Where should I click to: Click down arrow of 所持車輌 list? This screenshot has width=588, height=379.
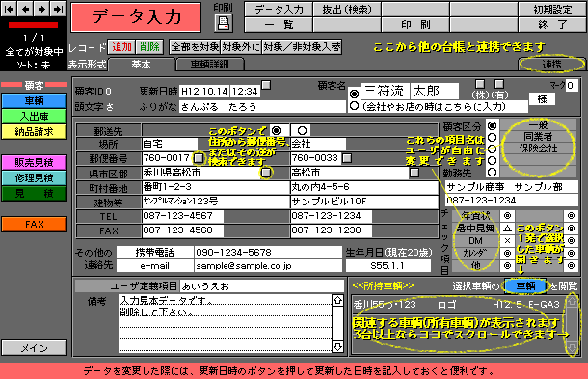[x=572, y=348]
